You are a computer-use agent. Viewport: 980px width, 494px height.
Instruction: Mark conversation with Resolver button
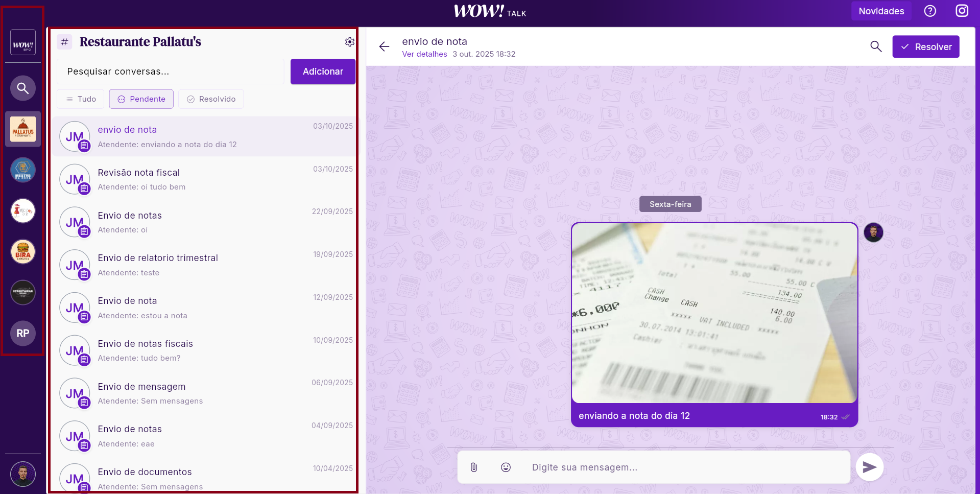pyautogui.click(x=925, y=47)
